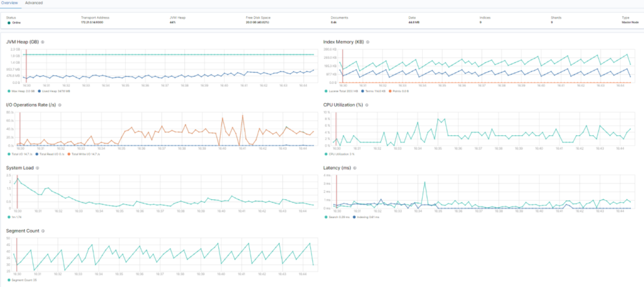Screen dimensions: 644x287
Task: Show info for Index Memory (KB) chart
Action: pos(367,42)
